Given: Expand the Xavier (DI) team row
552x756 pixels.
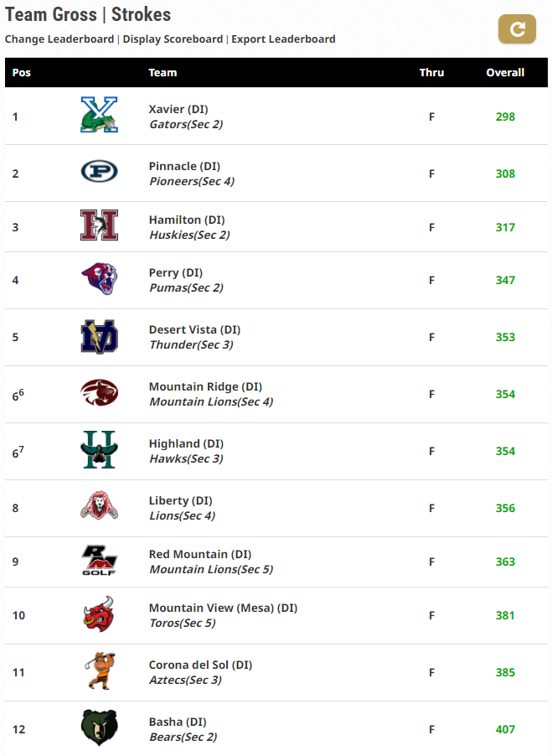Looking at the screenshot, I should (x=276, y=117).
